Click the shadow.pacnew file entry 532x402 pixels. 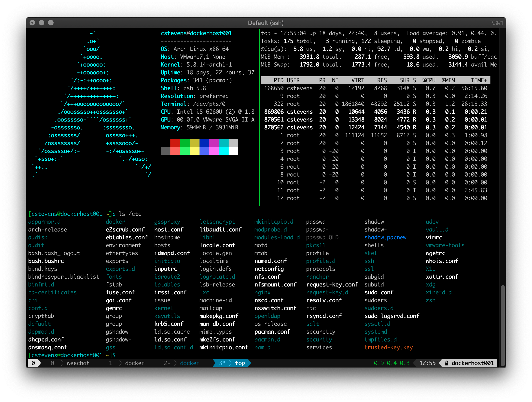(385, 237)
